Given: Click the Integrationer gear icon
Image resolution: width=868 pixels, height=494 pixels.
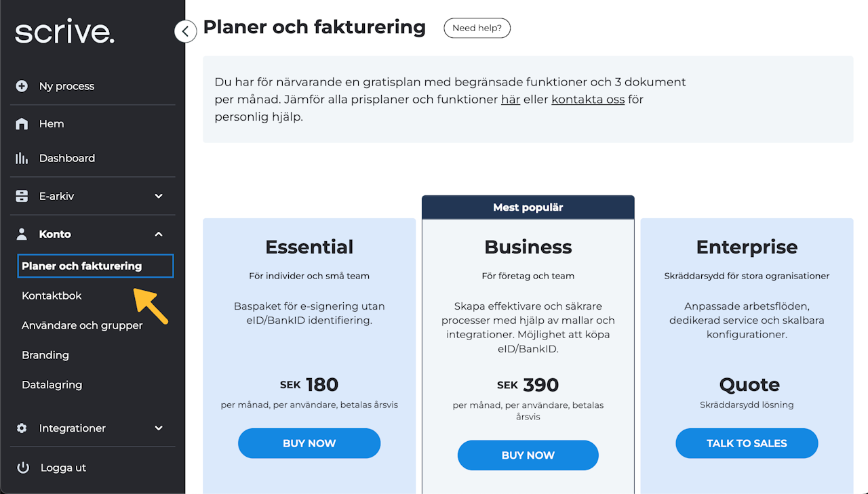Looking at the screenshot, I should pyautogui.click(x=22, y=428).
